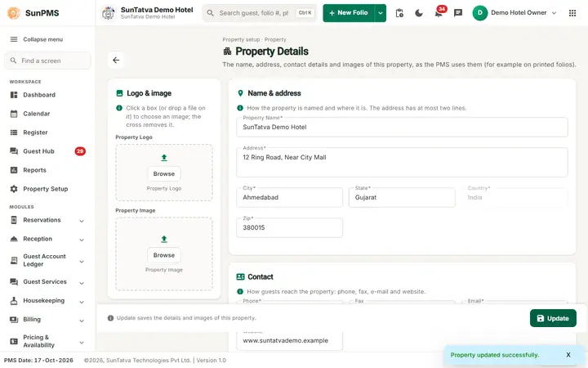This screenshot has width=588, height=368.
Task: Click the website field www.suntatvademo.example
Action: click(x=289, y=340)
